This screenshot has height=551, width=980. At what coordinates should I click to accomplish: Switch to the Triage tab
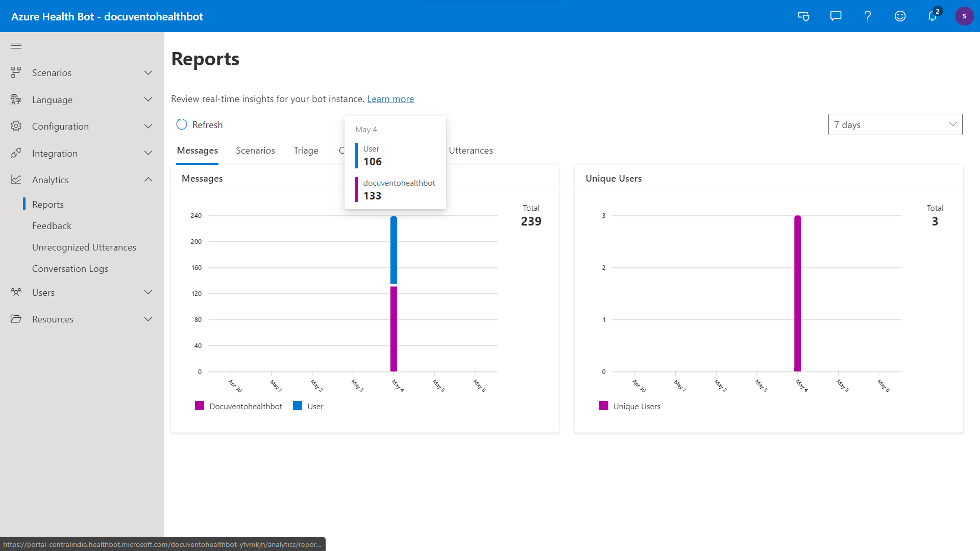click(306, 151)
